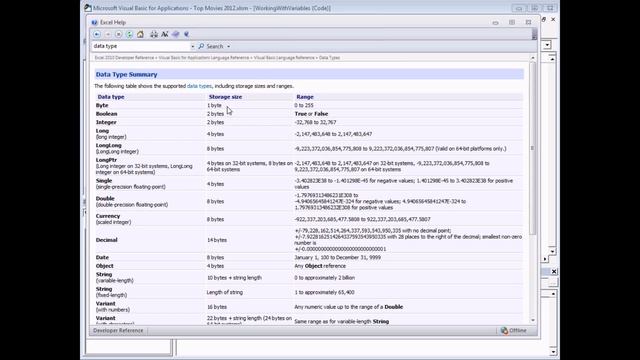This screenshot has height=360, width=640.
Task: Select the 'LongLong' row label
Action: [x=109, y=145]
